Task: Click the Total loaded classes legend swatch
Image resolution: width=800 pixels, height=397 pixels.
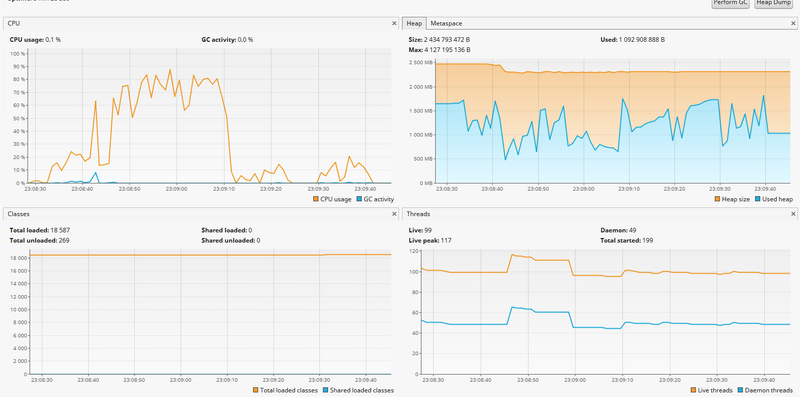Action: pos(256,390)
